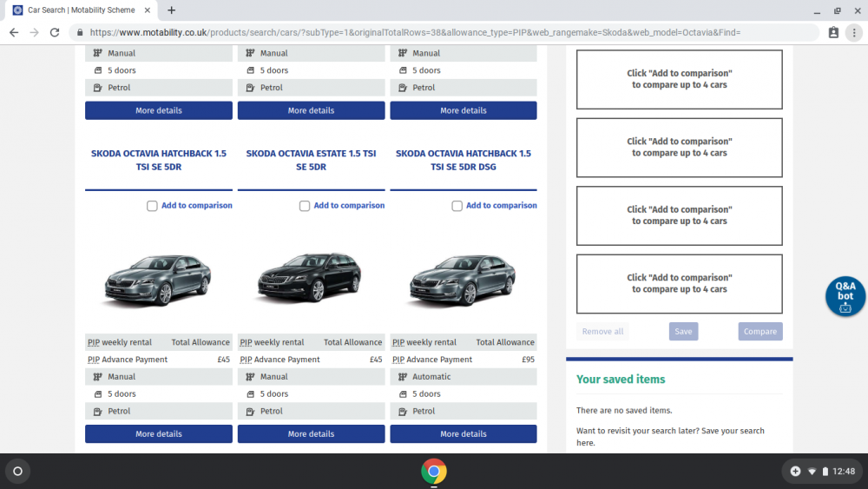
Task: Click the top row first More details button
Action: (159, 110)
